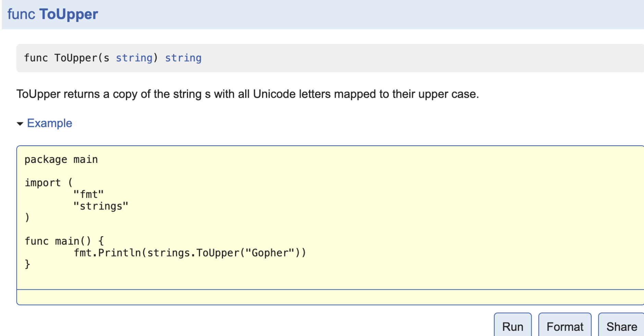Click the string return type link

(183, 58)
